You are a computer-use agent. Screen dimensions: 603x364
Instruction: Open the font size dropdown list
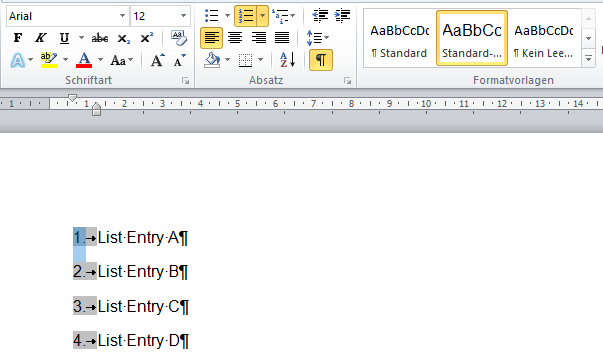[183, 16]
